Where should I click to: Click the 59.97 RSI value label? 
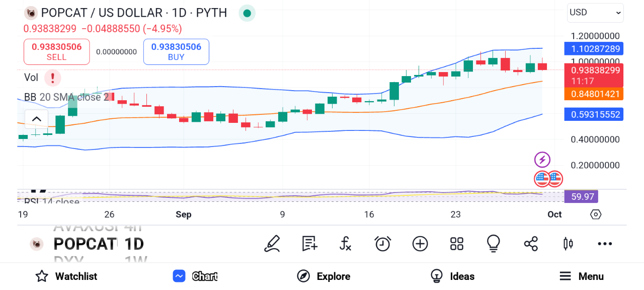coord(581,196)
